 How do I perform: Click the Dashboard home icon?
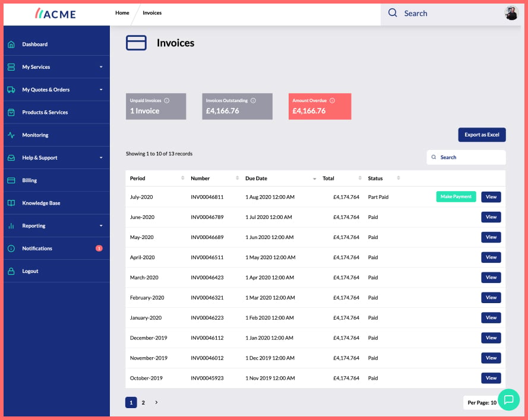(11, 44)
